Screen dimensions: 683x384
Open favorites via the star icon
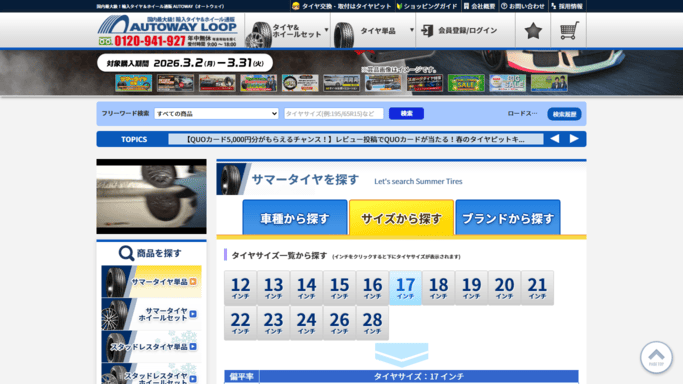point(533,30)
